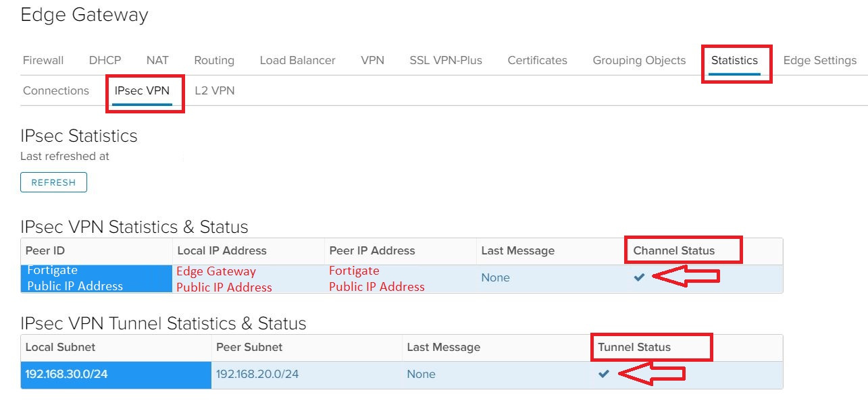Click the None value in the channel status row
Viewport: 868px width, 409px height.
pos(496,277)
